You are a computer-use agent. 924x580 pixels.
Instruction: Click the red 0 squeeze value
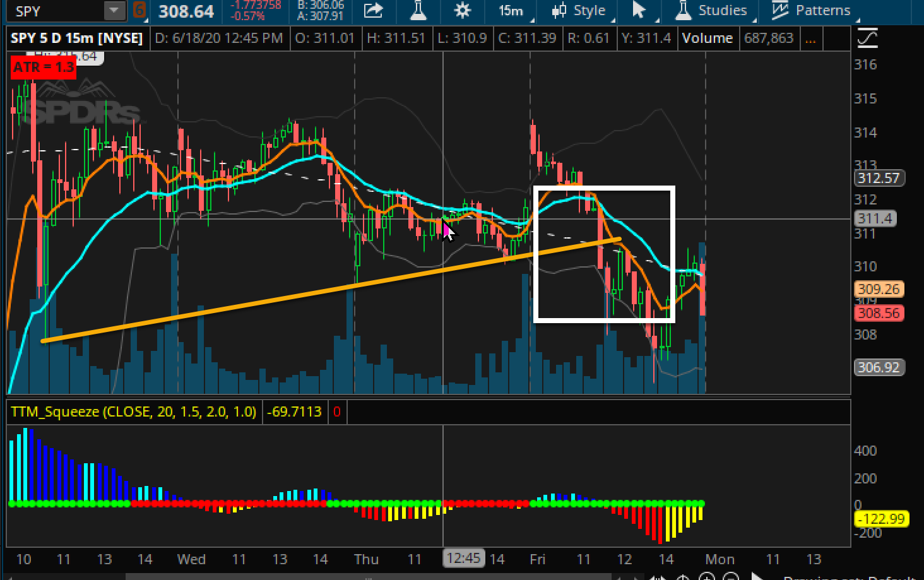[337, 411]
